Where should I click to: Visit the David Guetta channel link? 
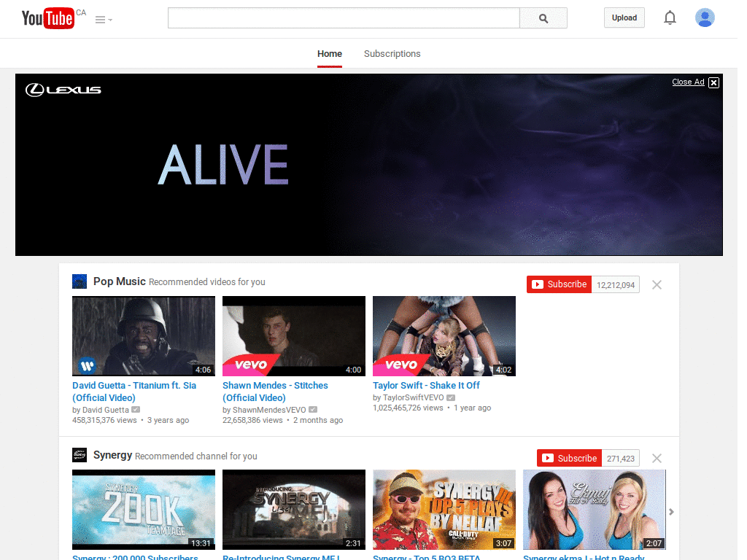click(x=106, y=410)
